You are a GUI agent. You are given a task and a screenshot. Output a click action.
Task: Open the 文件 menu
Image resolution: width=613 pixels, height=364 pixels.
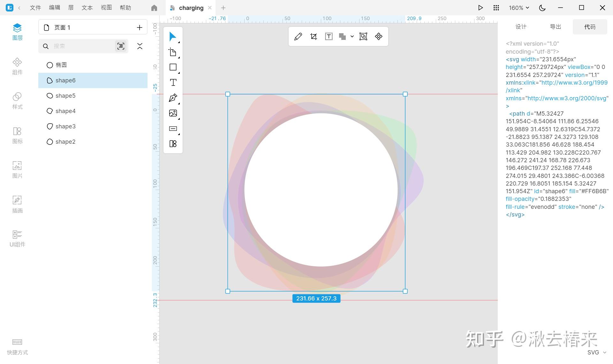[35, 8]
